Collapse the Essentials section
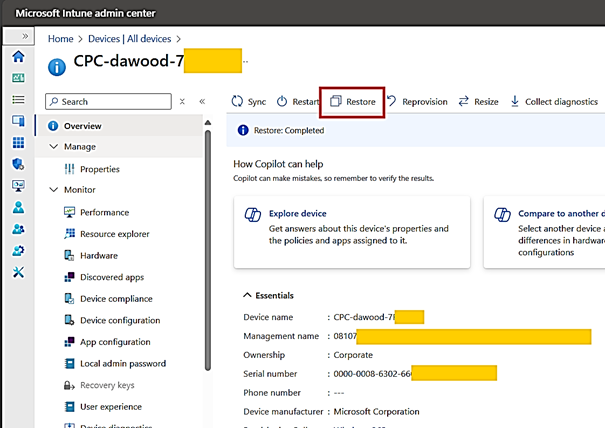Screen dimensions: 605x428 tap(247, 295)
